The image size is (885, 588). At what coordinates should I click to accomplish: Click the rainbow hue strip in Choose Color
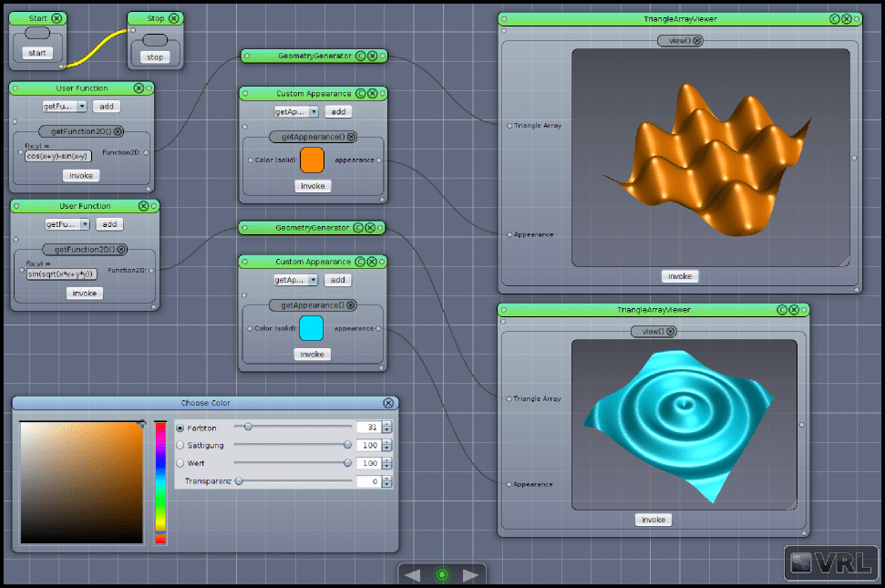click(160, 481)
